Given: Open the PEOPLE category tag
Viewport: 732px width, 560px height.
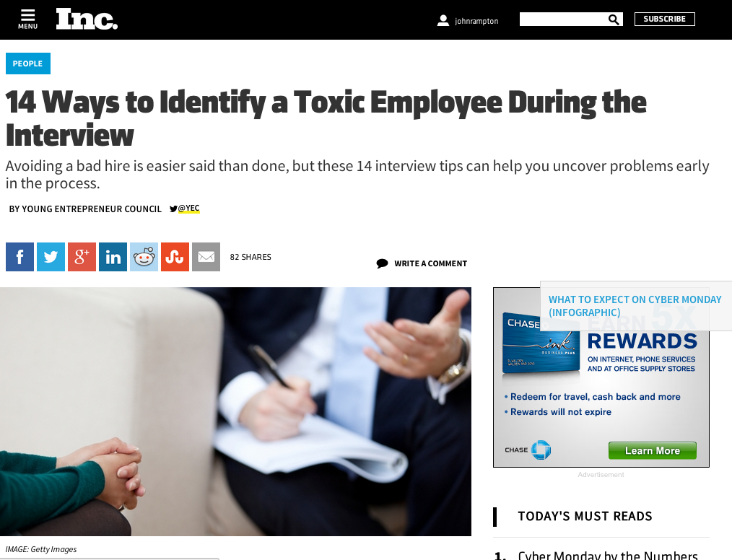Looking at the screenshot, I should point(28,64).
